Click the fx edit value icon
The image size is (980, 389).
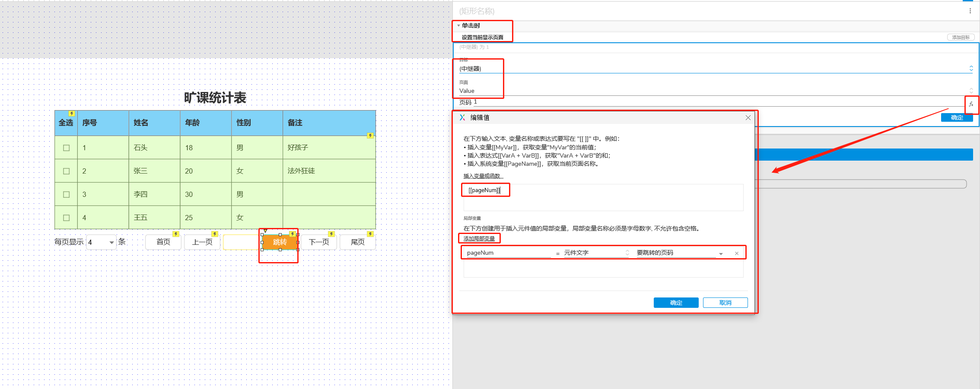(x=971, y=104)
